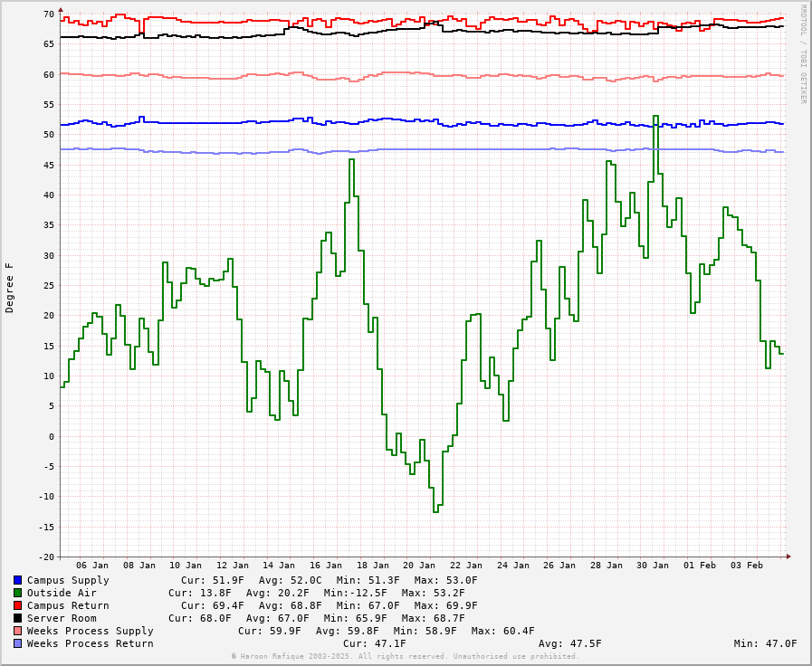Select the 18 Jan x-axis date

(373, 566)
